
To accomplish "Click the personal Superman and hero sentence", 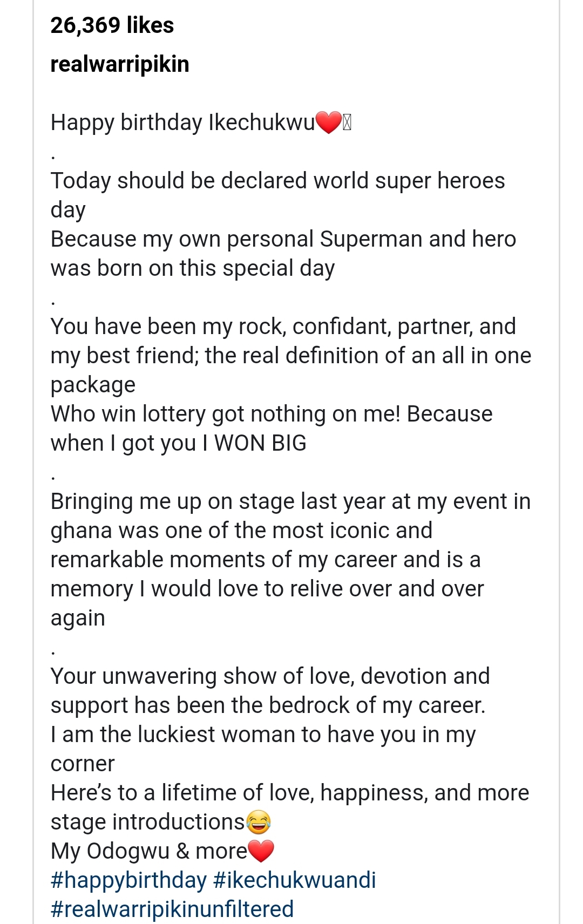I will coord(283,254).
